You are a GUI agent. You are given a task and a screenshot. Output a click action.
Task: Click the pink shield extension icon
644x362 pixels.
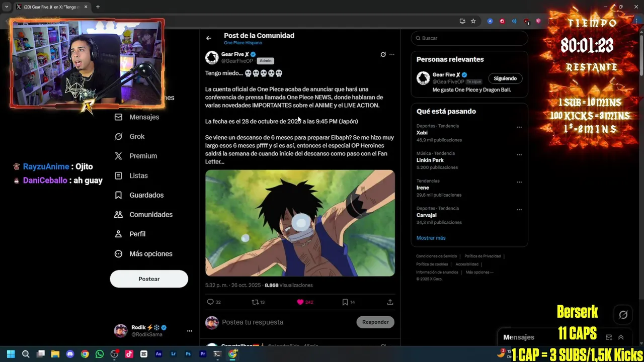(538, 21)
